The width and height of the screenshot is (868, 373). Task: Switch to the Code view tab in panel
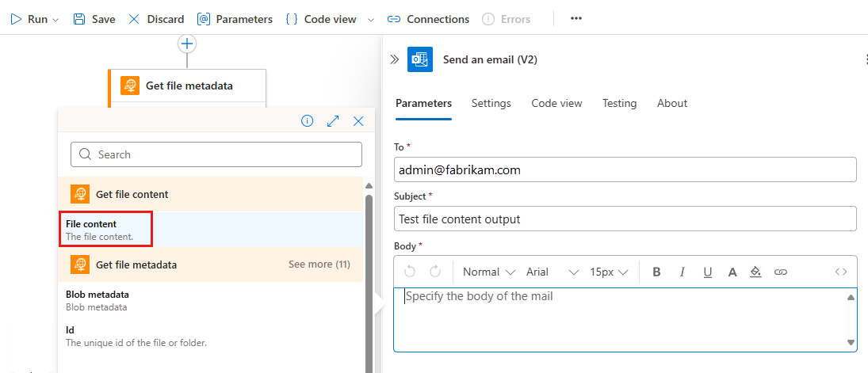tap(556, 103)
